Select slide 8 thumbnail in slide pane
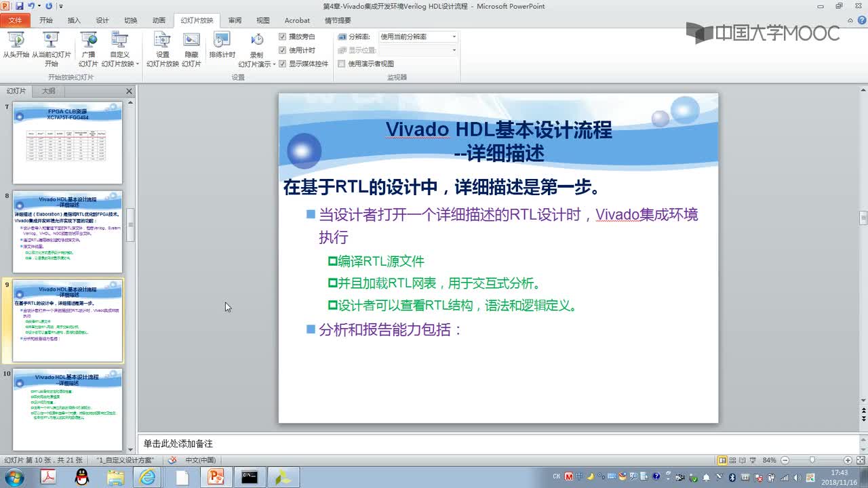 pos(68,232)
